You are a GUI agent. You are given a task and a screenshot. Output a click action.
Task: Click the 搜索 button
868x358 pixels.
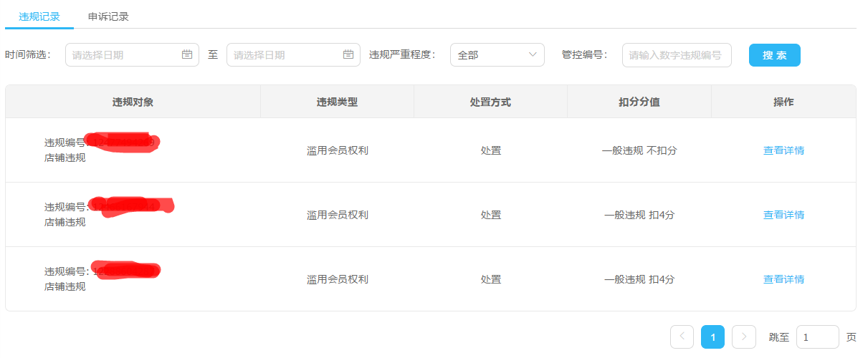click(x=775, y=55)
